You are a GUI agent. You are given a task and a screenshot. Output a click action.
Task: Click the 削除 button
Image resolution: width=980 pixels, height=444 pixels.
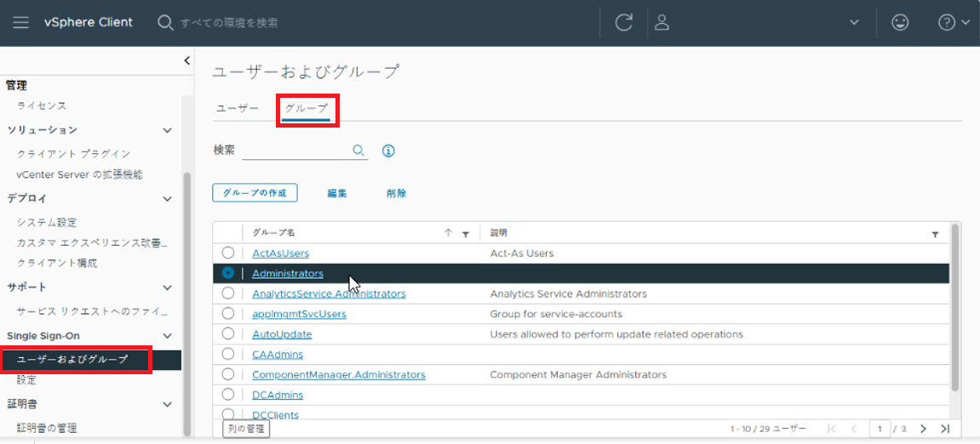tap(396, 194)
